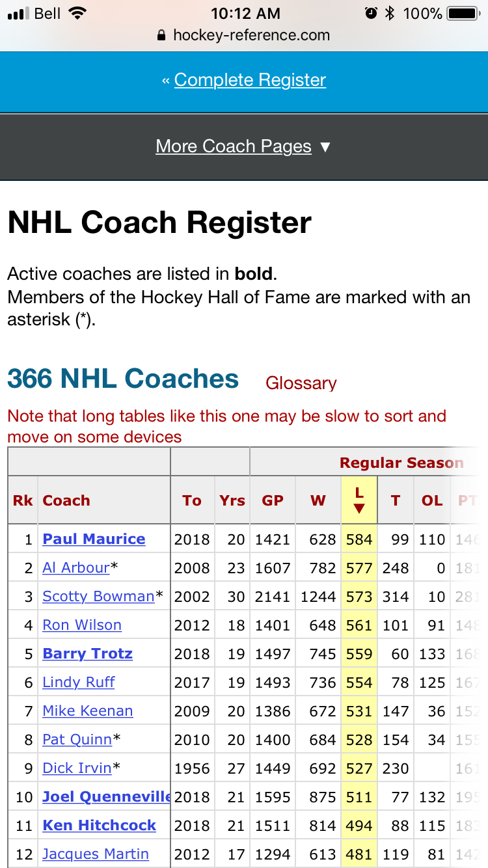Tap the battery icon in status bar
The width and height of the screenshot is (488, 868).
coord(463,13)
